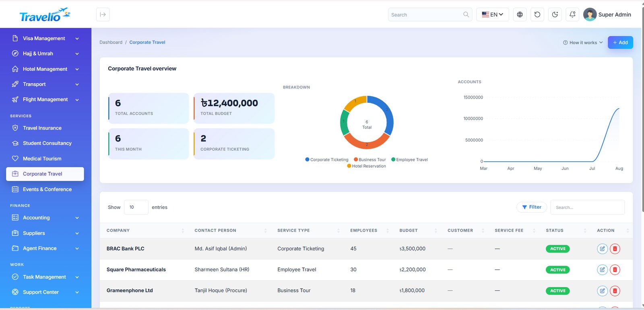Screen dimensions: 644x310
Task: Edit the Square Pharmaceuticals row
Action: (x=602, y=269)
